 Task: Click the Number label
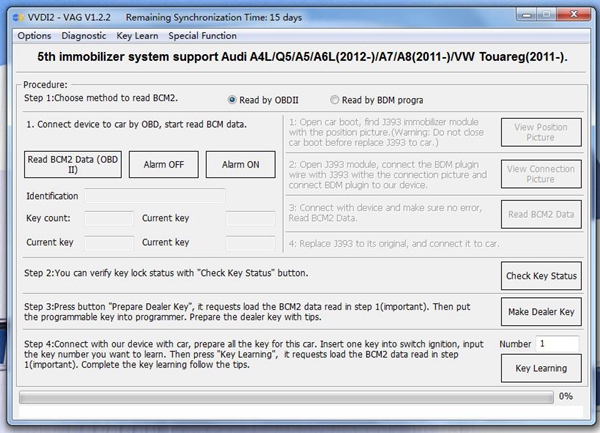(515, 344)
